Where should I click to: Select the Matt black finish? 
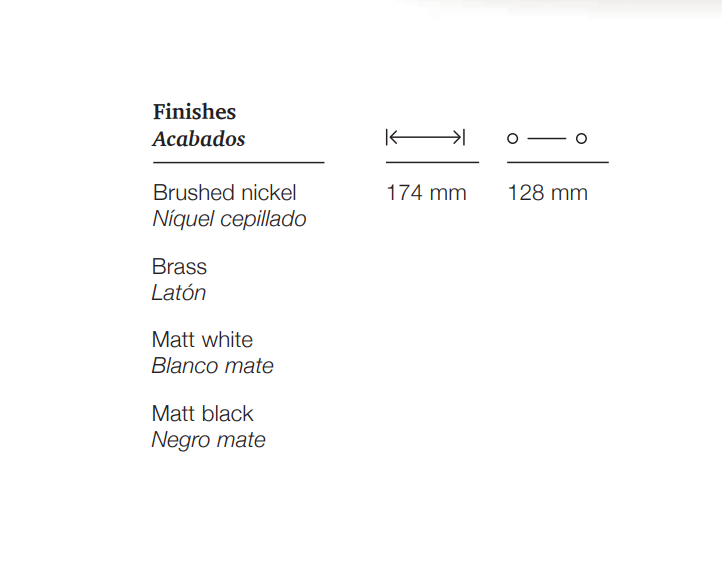pyautogui.click(x=202, y=413)
